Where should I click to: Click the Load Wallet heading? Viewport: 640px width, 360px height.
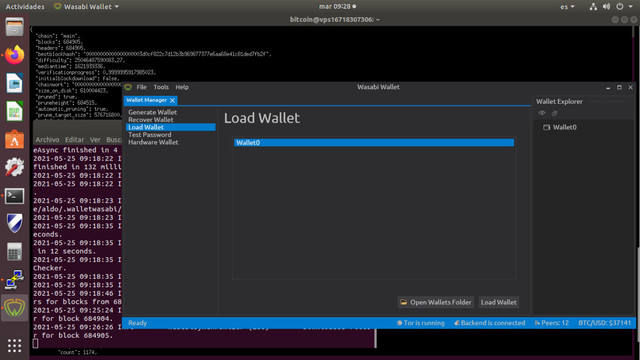262,118
